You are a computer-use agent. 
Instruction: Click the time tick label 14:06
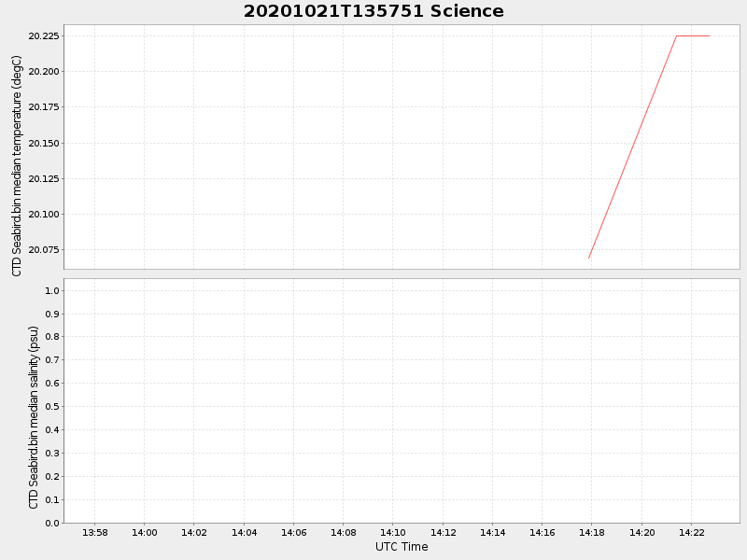click(x=294, y=533)
